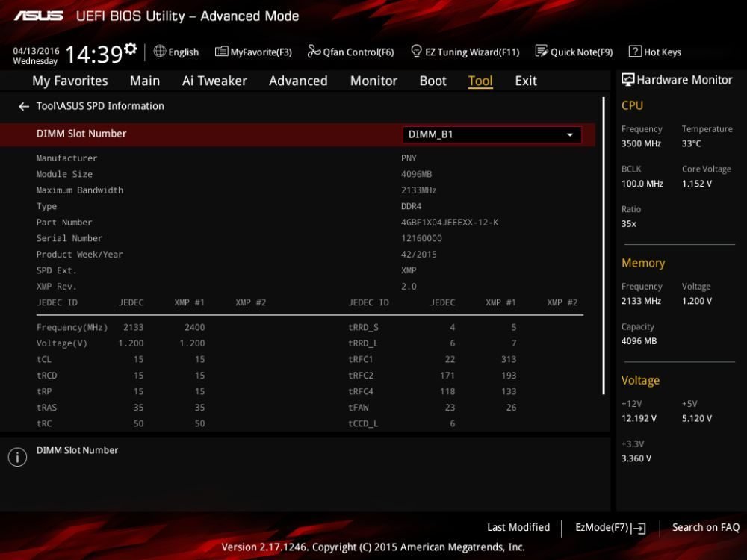Click the +3.3V 3.360 V reading
The width and height of the screenshot is (747, 560).
pos(636,458)
